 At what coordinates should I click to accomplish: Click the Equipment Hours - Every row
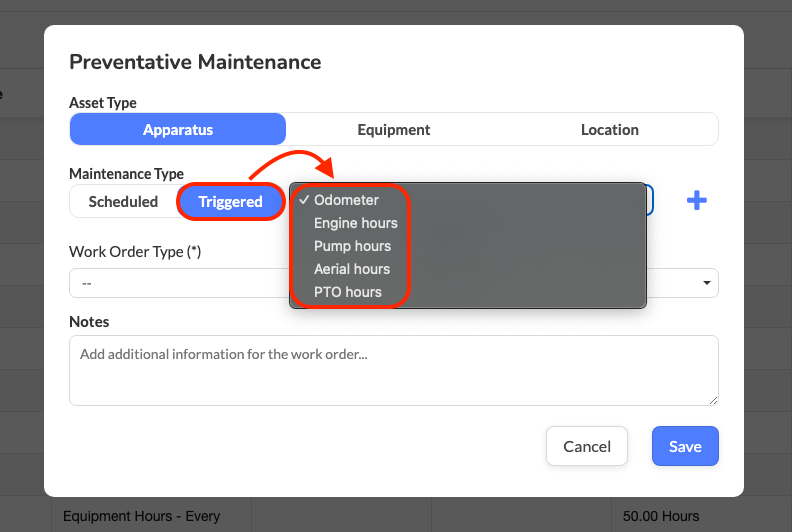point(141,516)
